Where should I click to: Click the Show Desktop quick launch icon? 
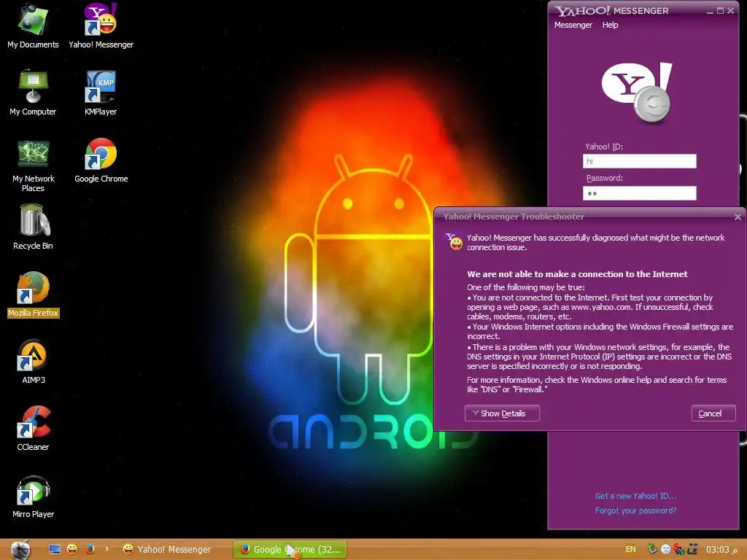(55, 550)
